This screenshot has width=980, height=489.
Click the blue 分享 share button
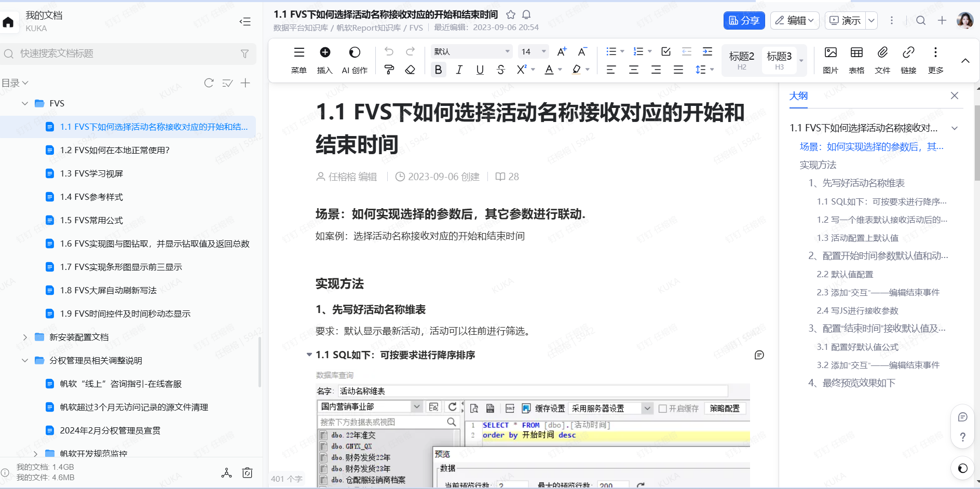pyautogui.click(x=744, y=20)
